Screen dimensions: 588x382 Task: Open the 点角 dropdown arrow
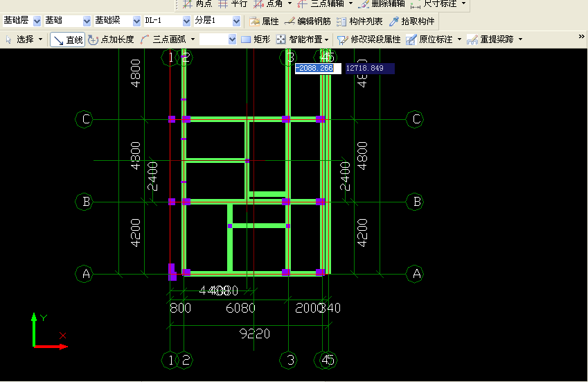289,3
